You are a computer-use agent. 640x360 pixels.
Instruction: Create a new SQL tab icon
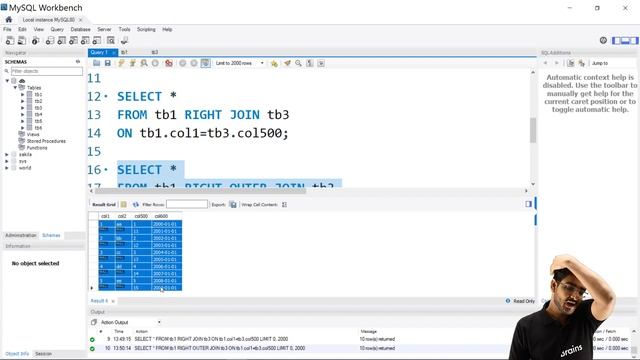(x=10, y=40)
